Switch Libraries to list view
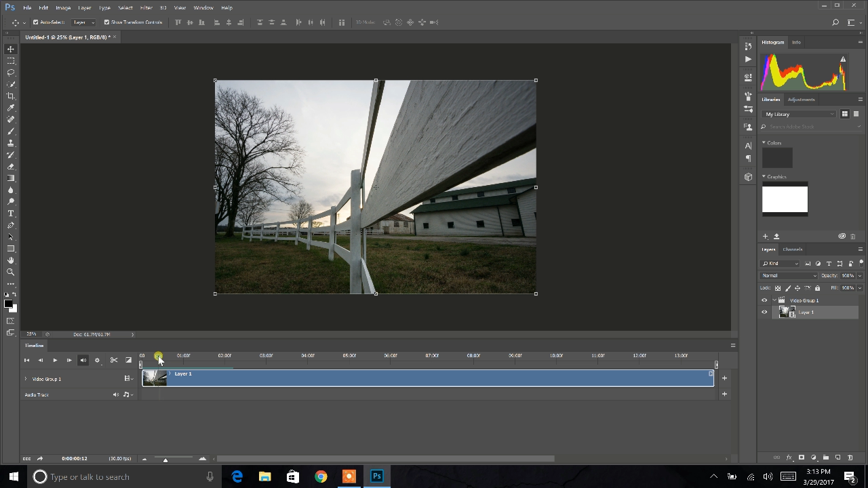The width and height of the screenshot is (868, 488). (856, 114)
